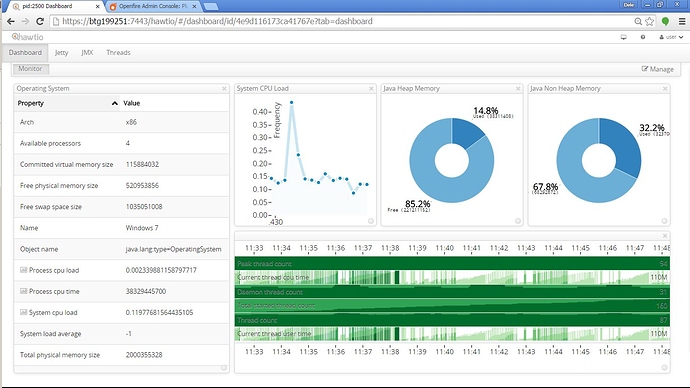The image size is (690, 388).
Task: Click the Dele button in window title bar
Action: (x=628, y=5)
